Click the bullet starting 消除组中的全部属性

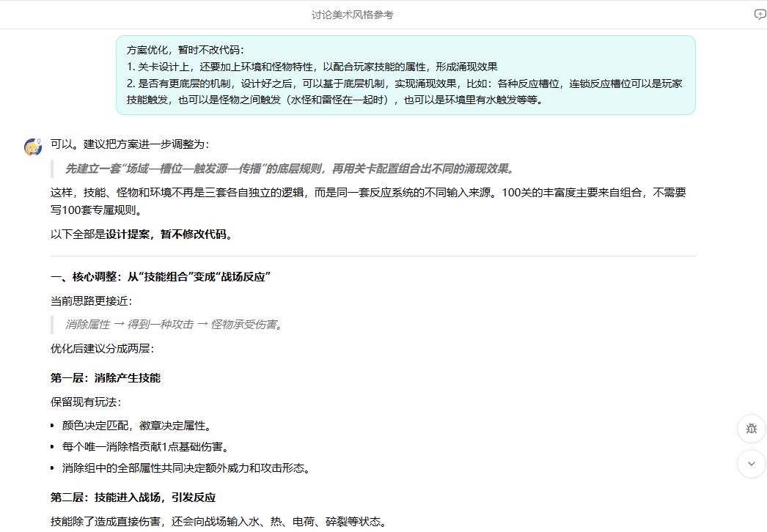186,468
